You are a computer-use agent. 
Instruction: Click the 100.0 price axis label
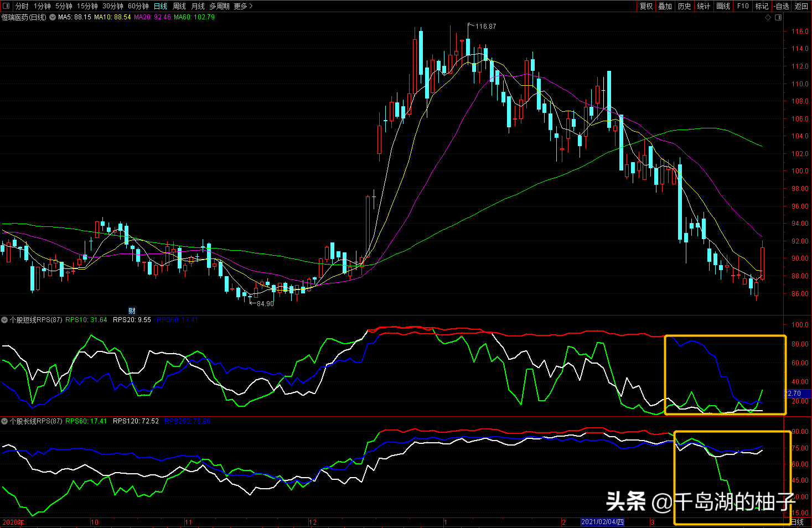[800, 171]
